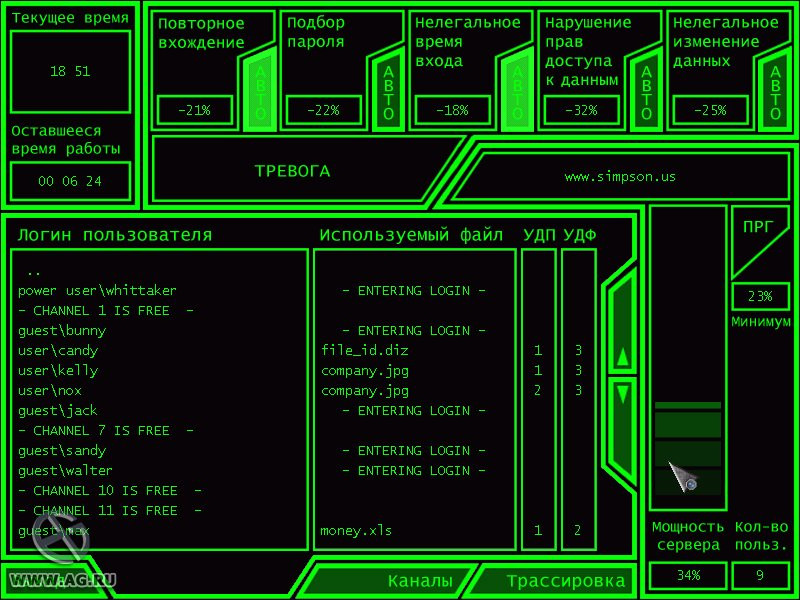Toggle АВТО for Подбор пароля

tap(388, 92)
